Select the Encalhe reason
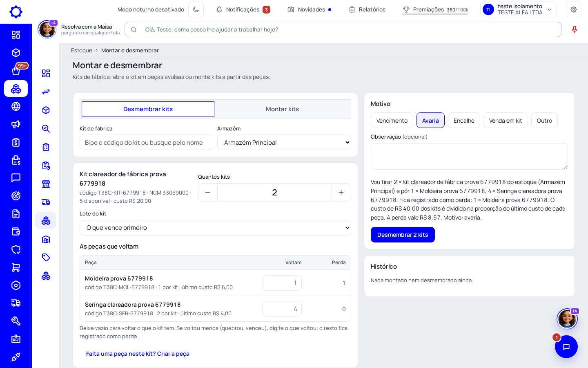588x368 pixels. click(x=464, y=120)
